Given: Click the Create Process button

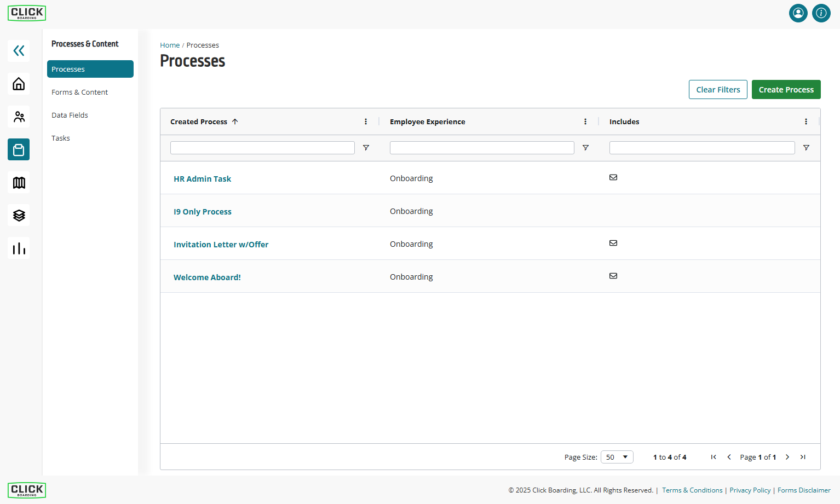Looking at the screenshot, I should pos(786,90).
